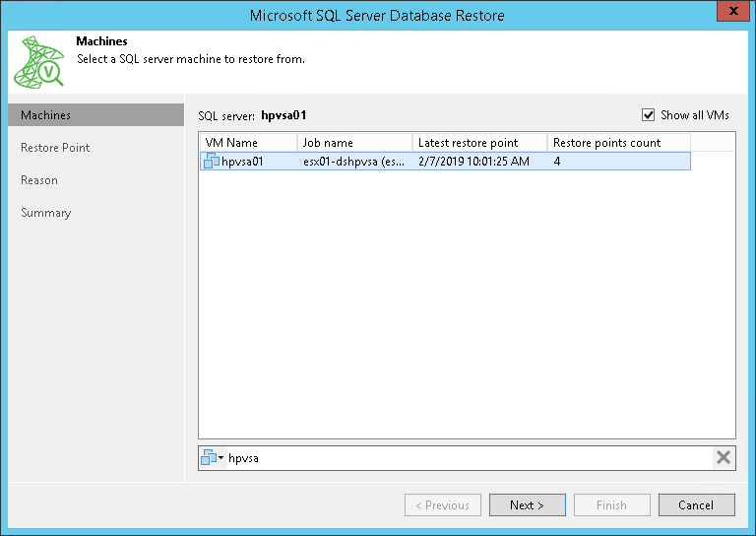Click the 2/7/2019 restore point cell
This screenshot has width=756, height=536.
tap(473, 162)
